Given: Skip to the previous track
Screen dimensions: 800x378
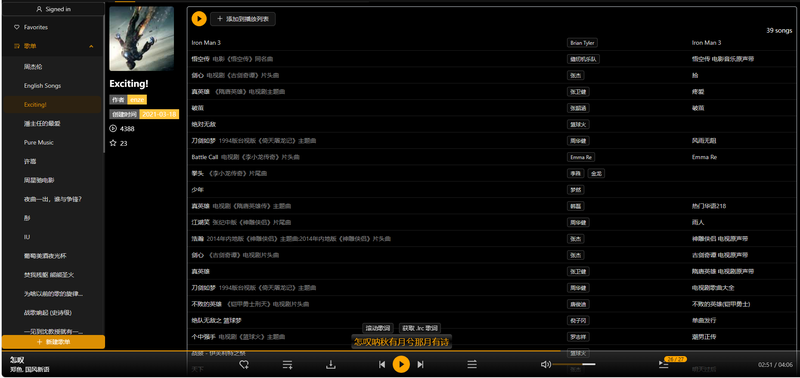Looking at the screenshot, I should pos(382,364).
